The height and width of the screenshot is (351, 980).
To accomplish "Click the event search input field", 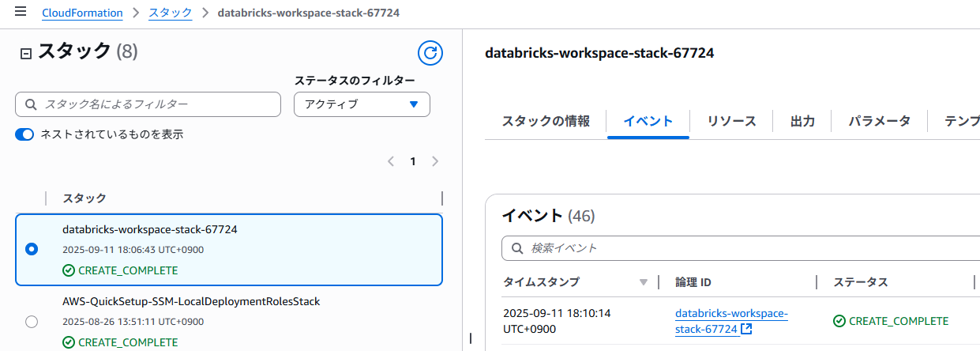I will [x=742, y=248].
